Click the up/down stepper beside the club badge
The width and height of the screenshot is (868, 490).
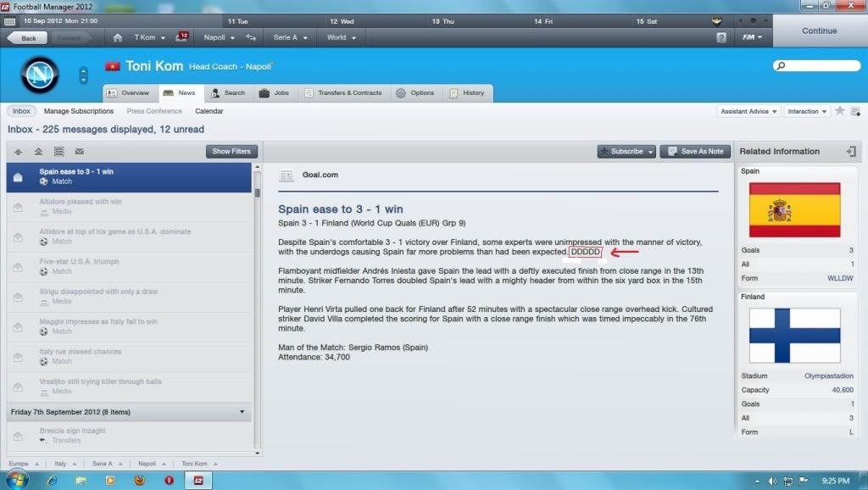pyautogui.click(x=84, y=75)
